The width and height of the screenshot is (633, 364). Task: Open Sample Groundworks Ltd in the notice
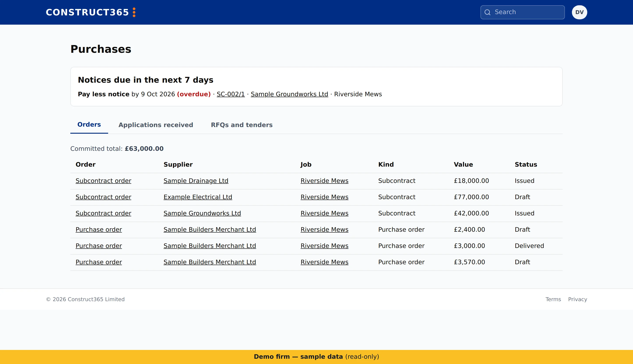point(289,94)
